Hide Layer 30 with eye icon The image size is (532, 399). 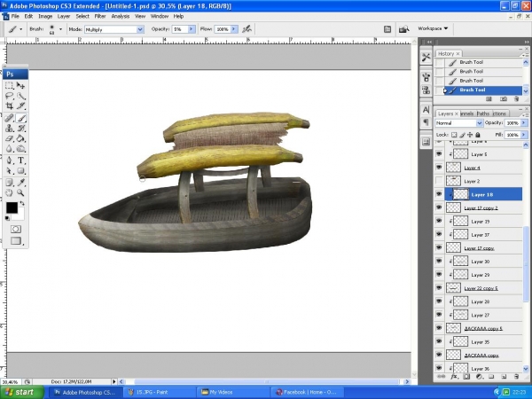[x=439, y=261]
